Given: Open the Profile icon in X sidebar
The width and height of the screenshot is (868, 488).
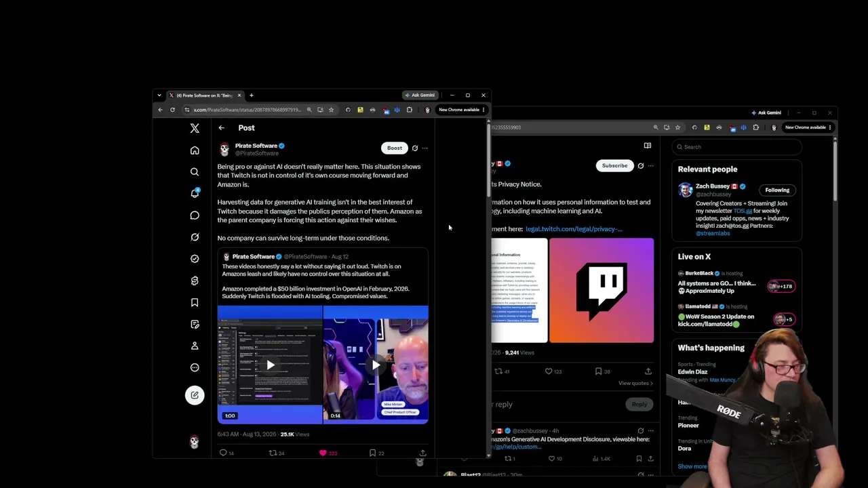Looking at the screenshot, I should tap(195, 346).
